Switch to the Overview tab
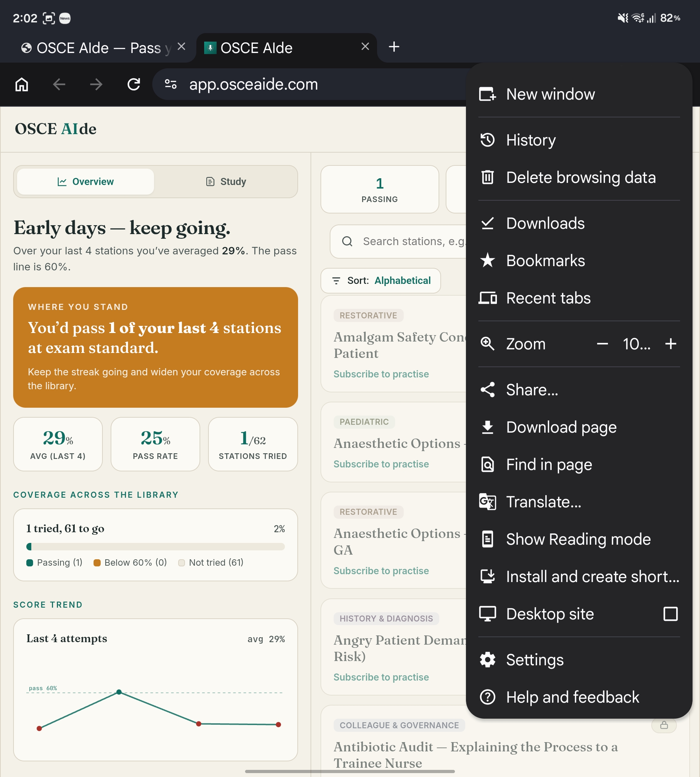The image size is (700, 777). point(85,181)
